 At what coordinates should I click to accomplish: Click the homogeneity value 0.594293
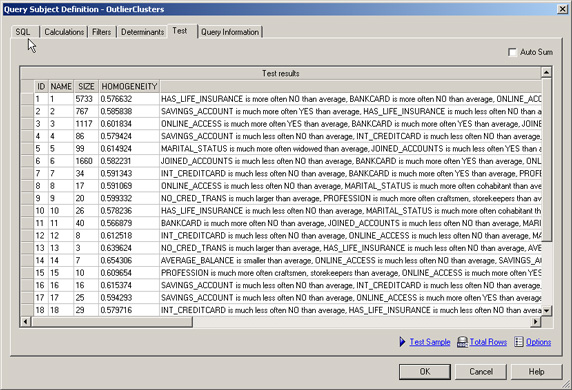point(129,297)
